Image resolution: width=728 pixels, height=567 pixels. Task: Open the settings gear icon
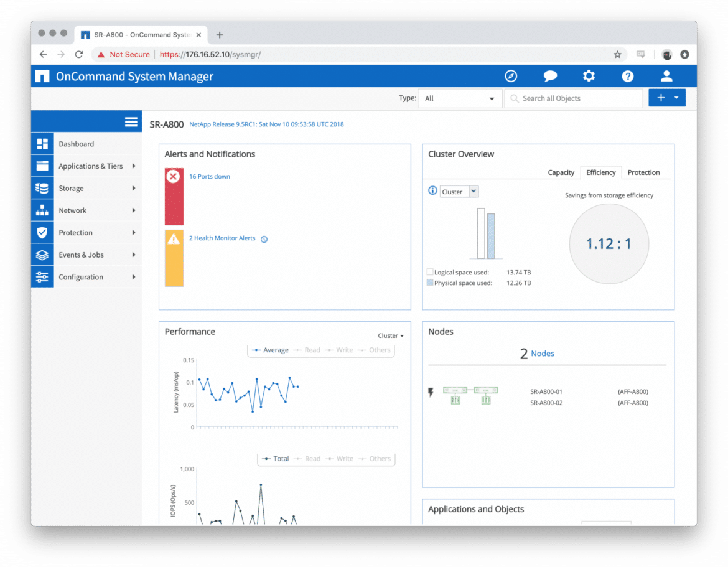click(x=589, y=76)
